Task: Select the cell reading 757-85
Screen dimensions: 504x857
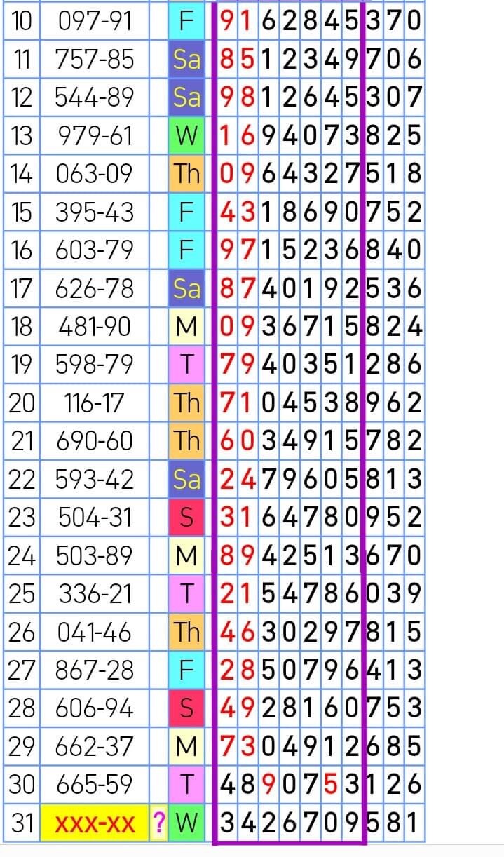Action: (x=95, y=60)
